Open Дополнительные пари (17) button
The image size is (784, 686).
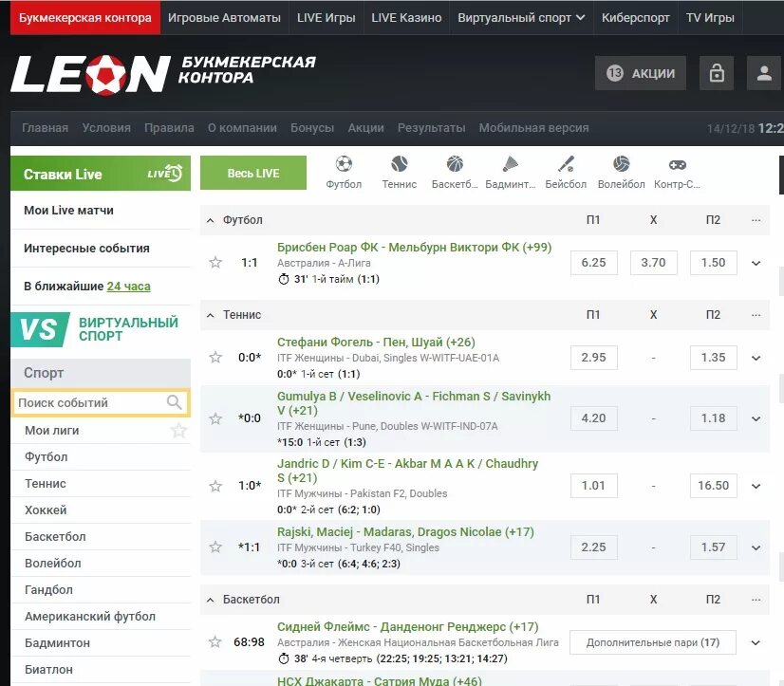click(653, 642)
